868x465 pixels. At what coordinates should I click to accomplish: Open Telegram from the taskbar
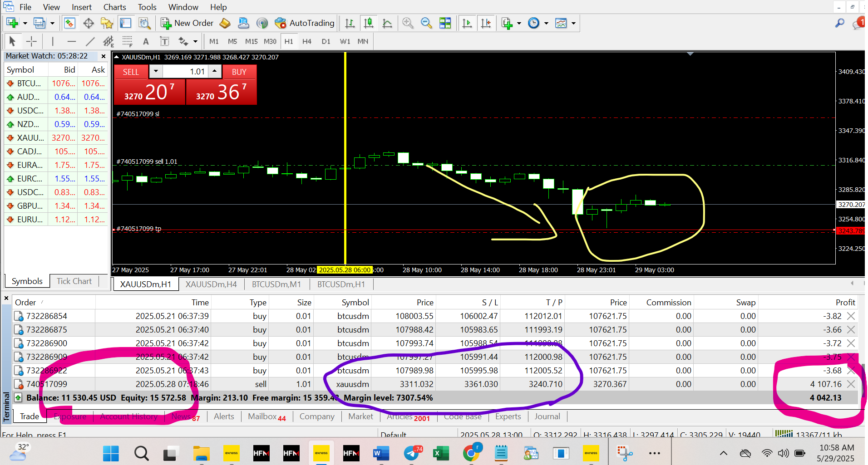[x=412, y=453]
